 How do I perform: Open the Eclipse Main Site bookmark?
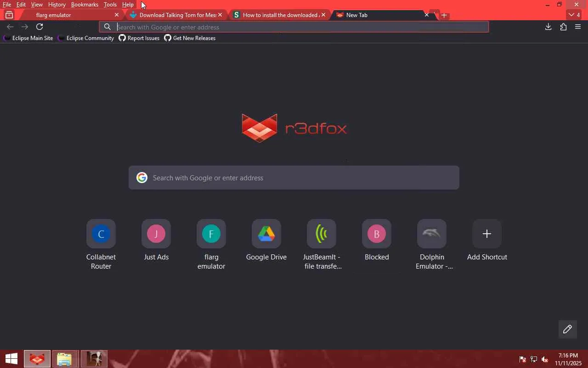pos(28,38)
